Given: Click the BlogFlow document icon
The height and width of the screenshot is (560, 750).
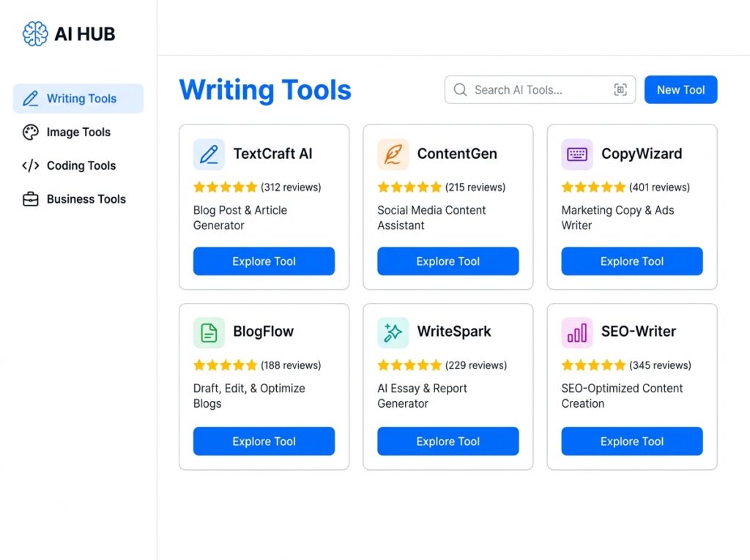Looking at the screenshot, I should (209, 332).
